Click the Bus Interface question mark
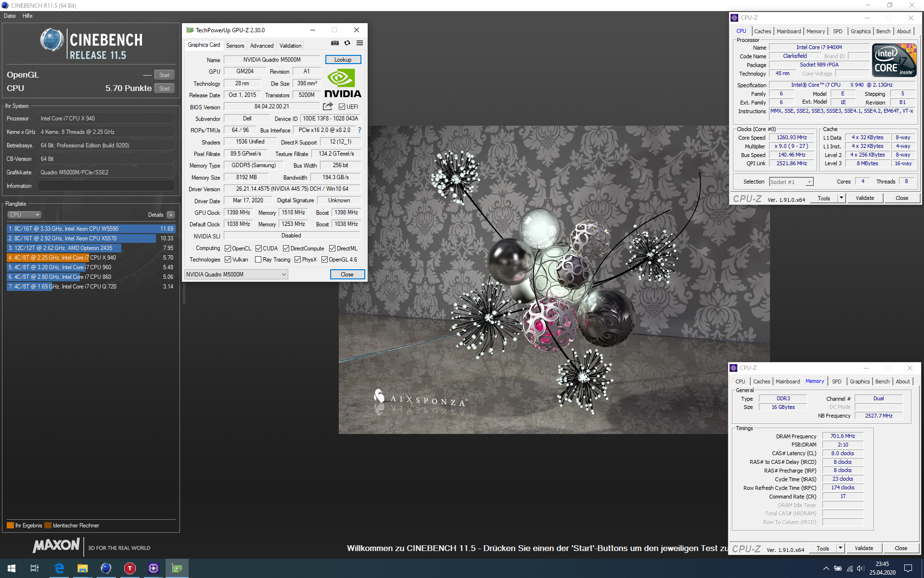 [359, 130]
